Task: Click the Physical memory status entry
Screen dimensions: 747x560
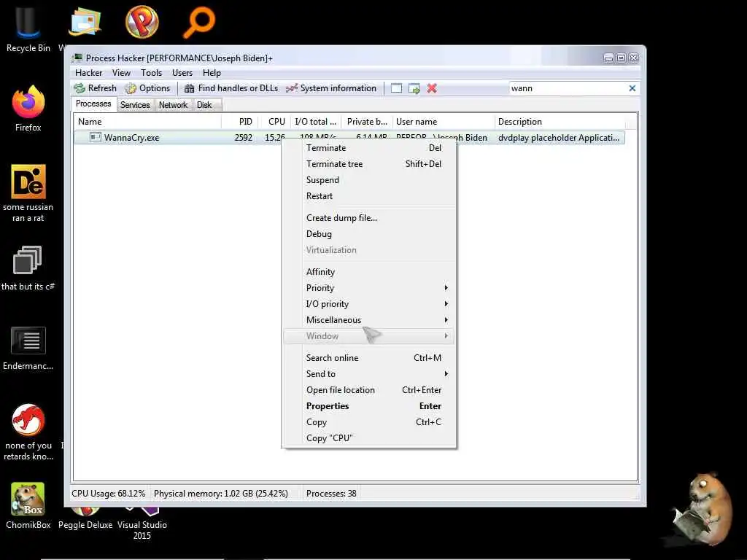Action: 221,494
